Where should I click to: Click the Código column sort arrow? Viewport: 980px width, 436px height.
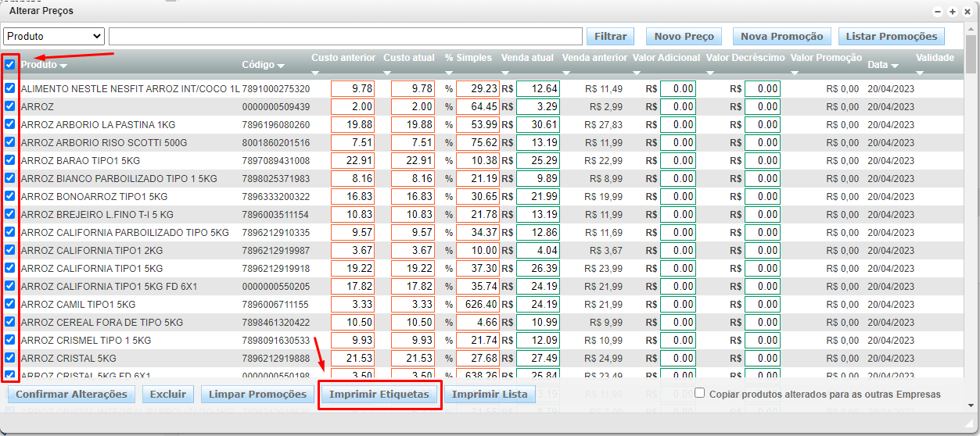(x=281, y=66)
